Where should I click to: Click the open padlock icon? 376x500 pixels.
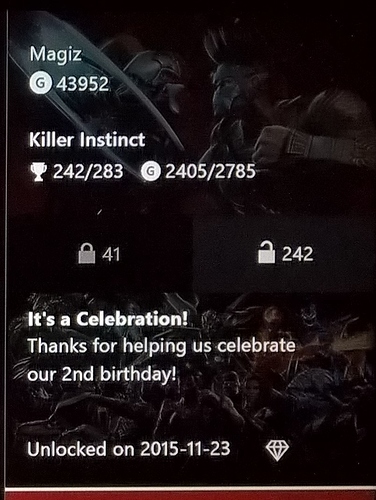tap(267, 252)
